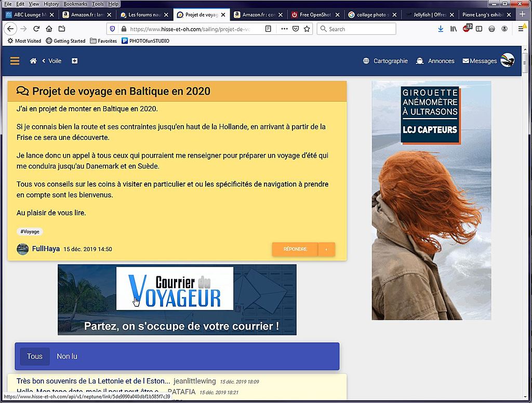Toggle Reader View for page
This screenshot has height=403, width=532.
click(268, 29)
